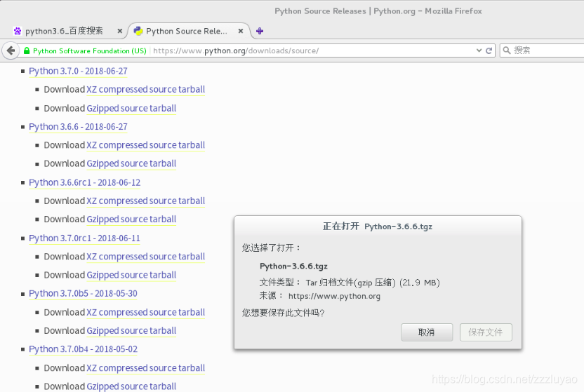This screenshot has width=584, height=392.
Task: Click 保存文件 to save the file
Action: click(x=486, y=332)
